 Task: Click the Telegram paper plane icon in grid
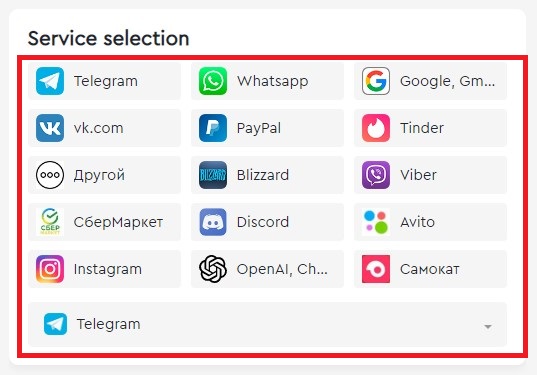[x=50, y=81]
